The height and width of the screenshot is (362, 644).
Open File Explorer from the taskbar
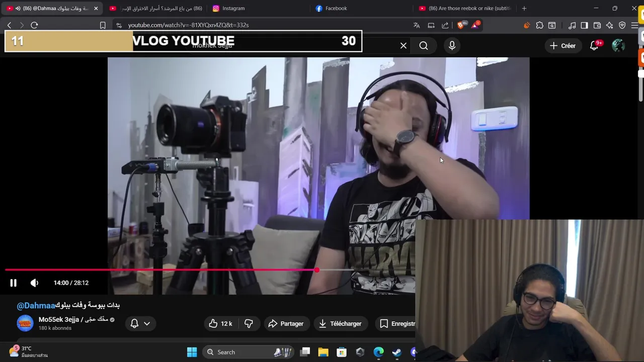323,352
